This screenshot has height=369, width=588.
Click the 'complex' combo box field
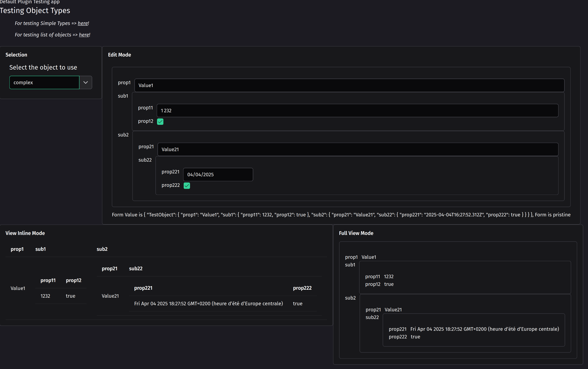tap(44, 83)
